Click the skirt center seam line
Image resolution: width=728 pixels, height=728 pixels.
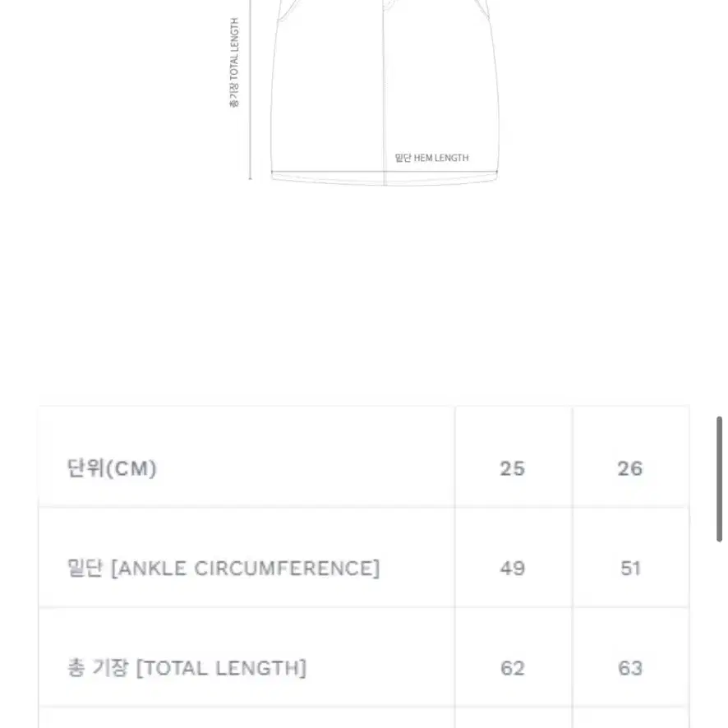click(x=385, y=93)
